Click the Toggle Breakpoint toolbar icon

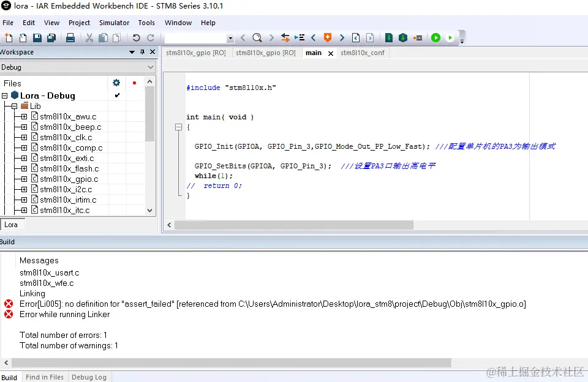(x=417, y=37)
